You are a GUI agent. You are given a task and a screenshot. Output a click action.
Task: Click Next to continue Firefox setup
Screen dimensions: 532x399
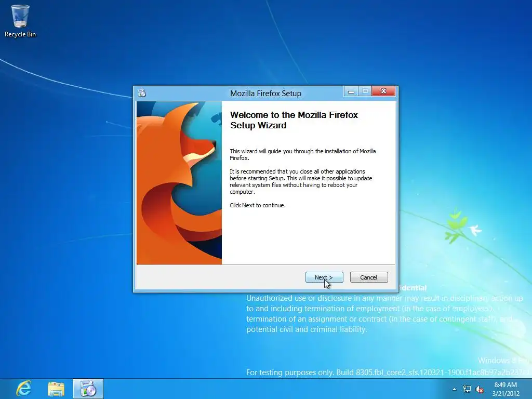(x=324, y=277)
